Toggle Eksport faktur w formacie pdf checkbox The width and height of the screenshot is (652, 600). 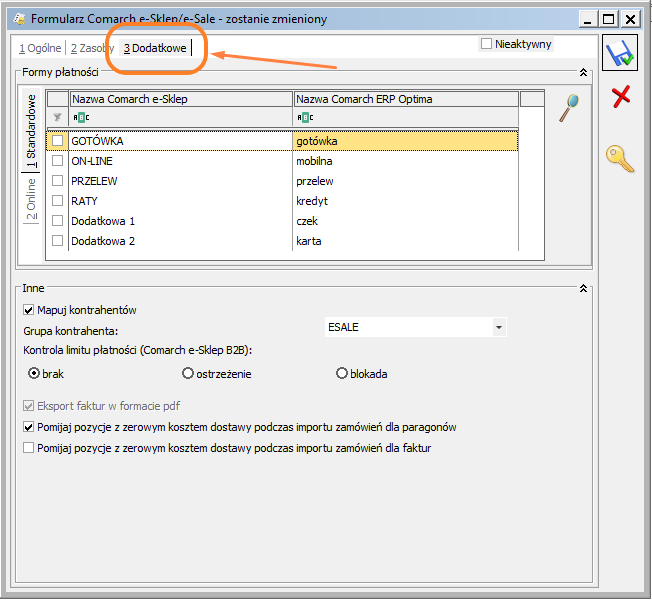pyautogui.click(x=28, y=406)
